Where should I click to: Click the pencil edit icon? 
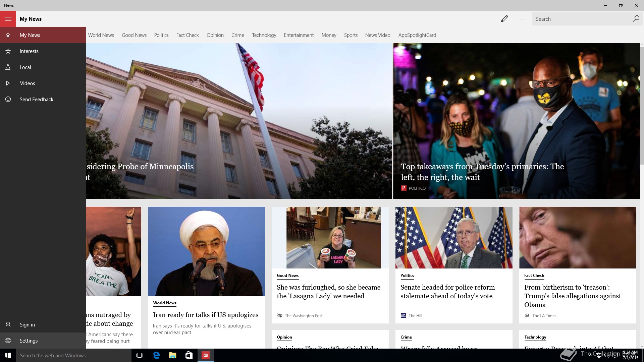tap(504, 19)
